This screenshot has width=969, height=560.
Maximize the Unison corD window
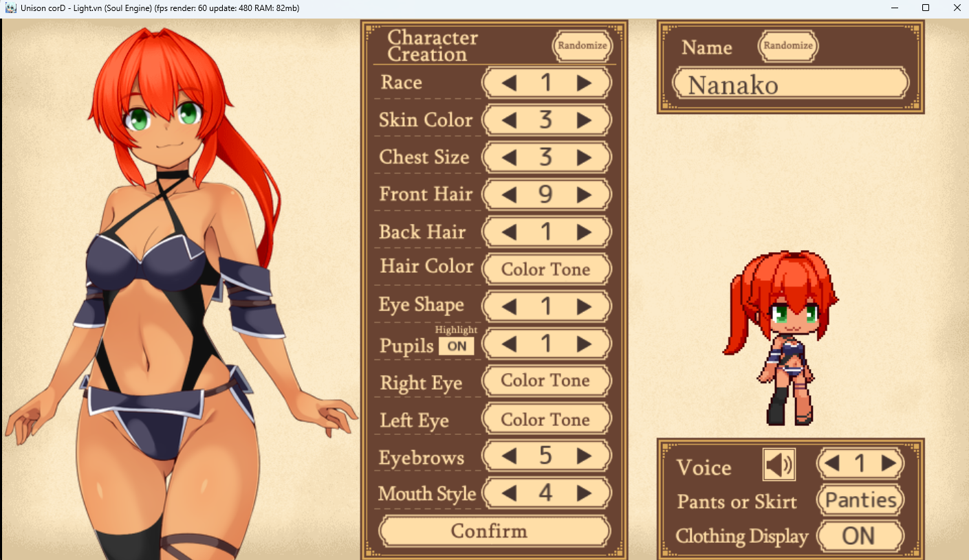click(x=926, y=8)
